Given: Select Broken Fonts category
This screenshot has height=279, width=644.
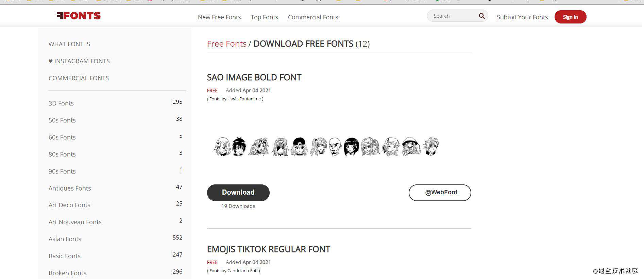Looking at the screenshot, I should pos(67,273).
